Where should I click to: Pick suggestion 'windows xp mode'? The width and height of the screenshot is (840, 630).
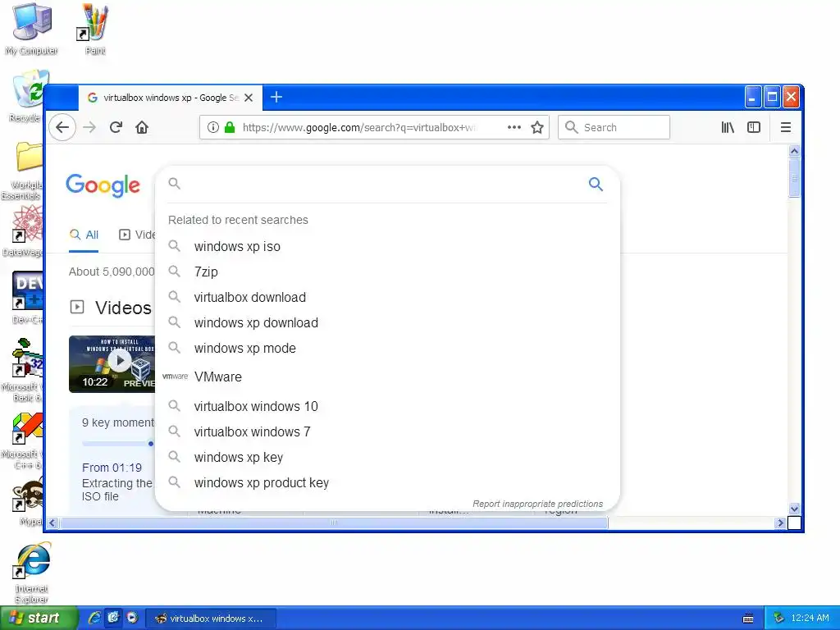(387, 348)
